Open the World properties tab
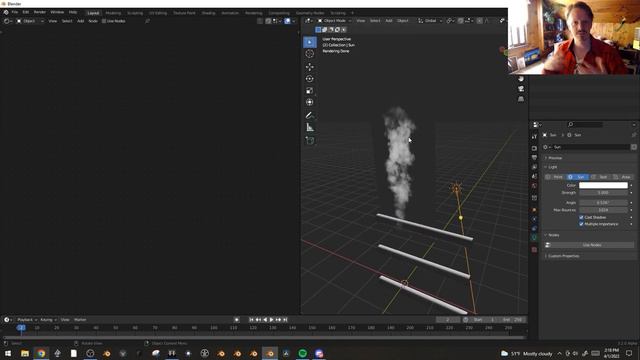Screen dimensions: 640x360 coord(534,186)
